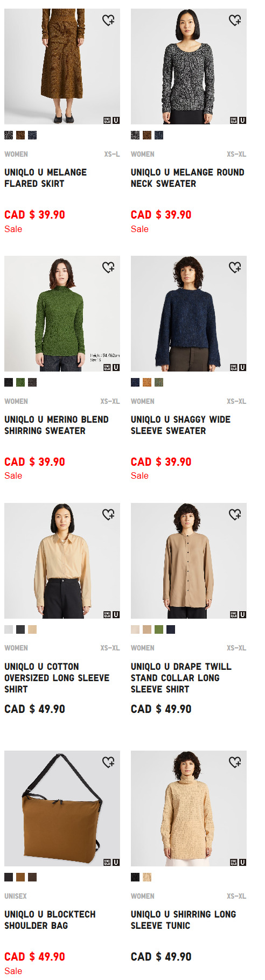265x980 pixels.
Task: Select the navy swatch for Drape Twill Shirt
Action: coord(171,629)
